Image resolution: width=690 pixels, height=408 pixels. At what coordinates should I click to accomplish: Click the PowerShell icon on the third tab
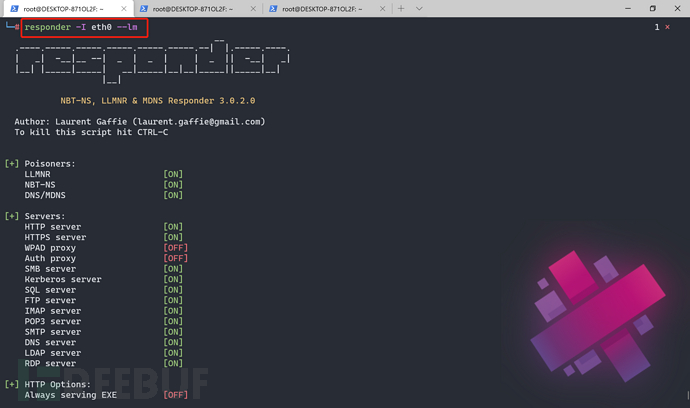[x=271, y=8]
